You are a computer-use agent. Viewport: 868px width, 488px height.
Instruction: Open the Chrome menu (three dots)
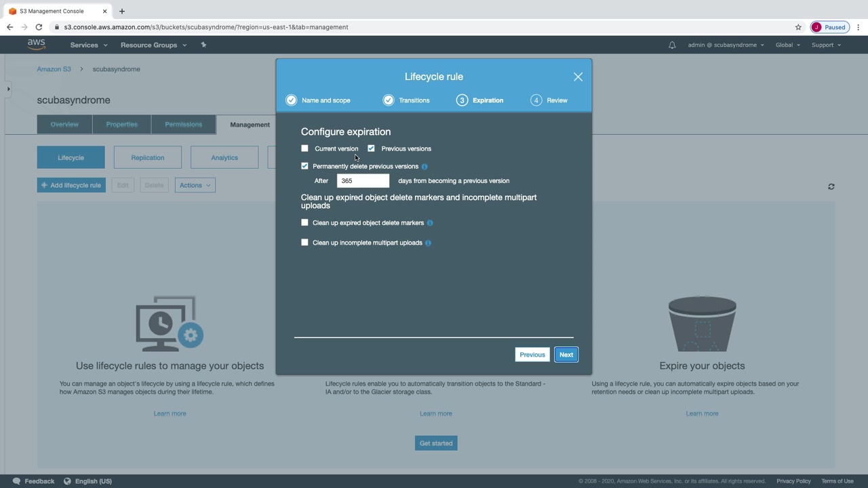[859, 27]
